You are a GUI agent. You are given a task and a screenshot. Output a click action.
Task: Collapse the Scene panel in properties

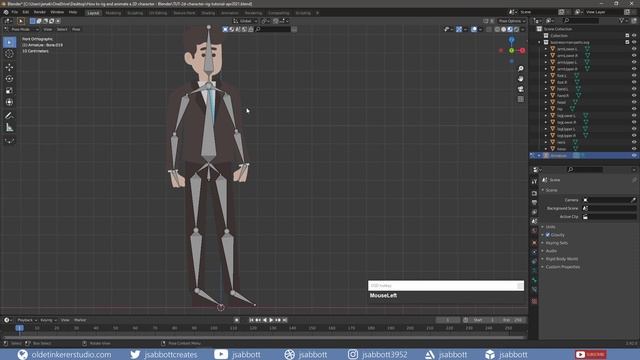[550, 190]
